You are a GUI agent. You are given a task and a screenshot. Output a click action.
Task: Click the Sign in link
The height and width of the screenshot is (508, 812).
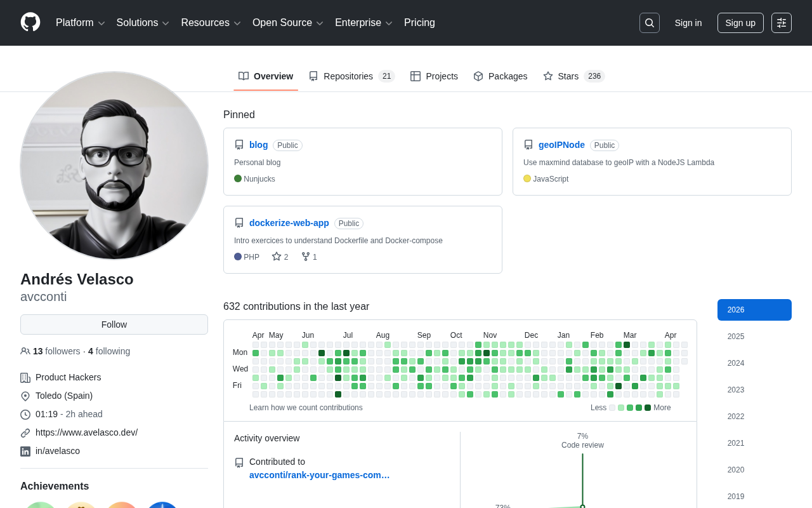688,23
